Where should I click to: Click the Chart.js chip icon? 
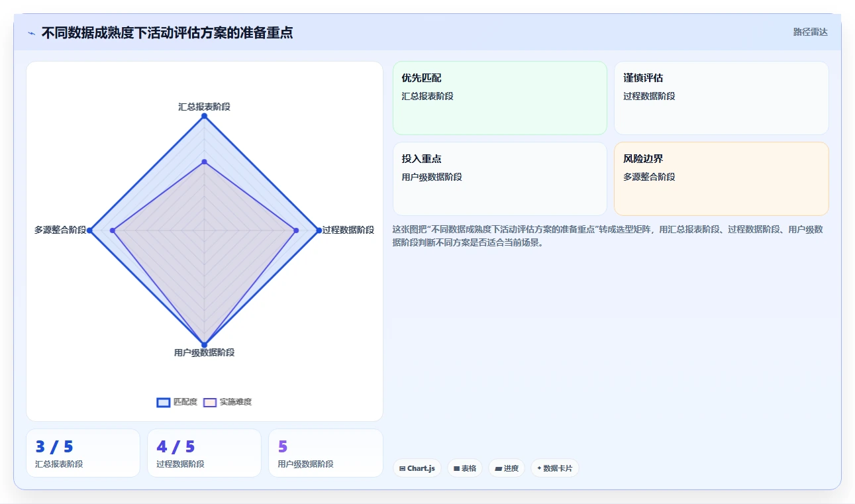pos(402,468)
